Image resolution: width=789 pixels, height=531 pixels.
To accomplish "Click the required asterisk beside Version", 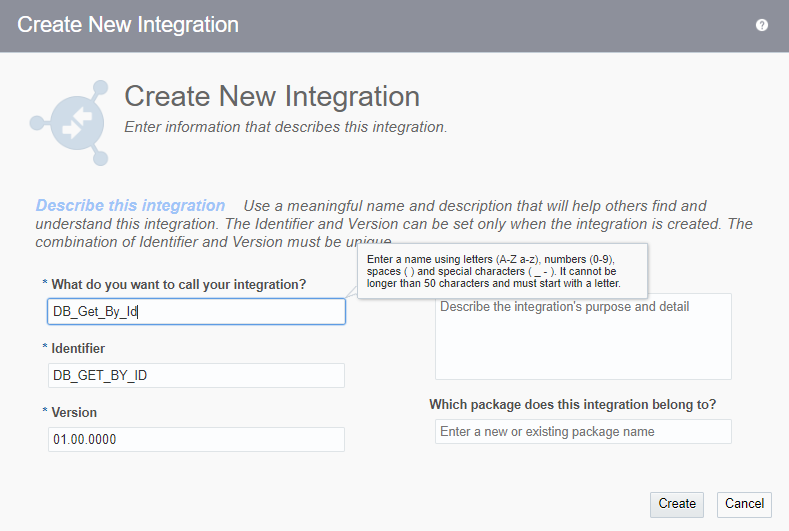I will 45,412.
